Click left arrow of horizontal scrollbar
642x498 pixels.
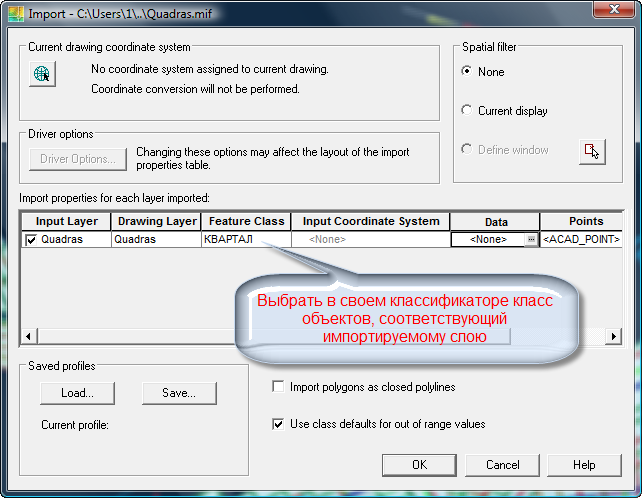[28, 337]
